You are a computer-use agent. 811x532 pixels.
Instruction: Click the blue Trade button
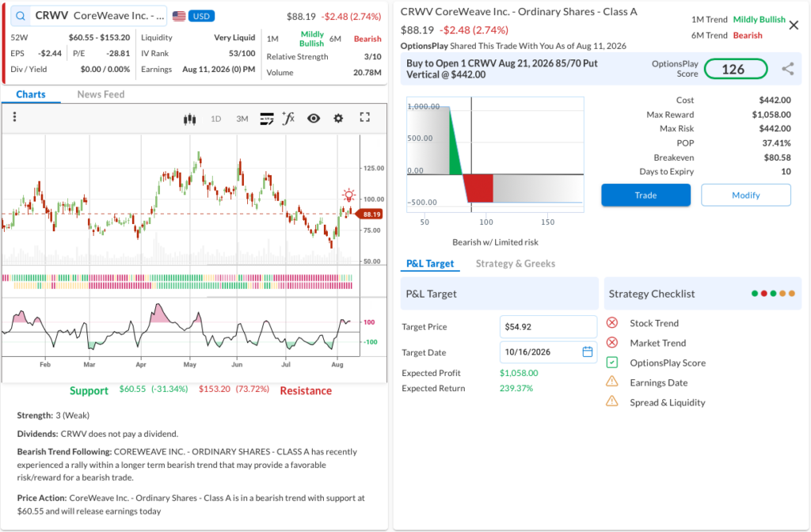coord(645,196)
